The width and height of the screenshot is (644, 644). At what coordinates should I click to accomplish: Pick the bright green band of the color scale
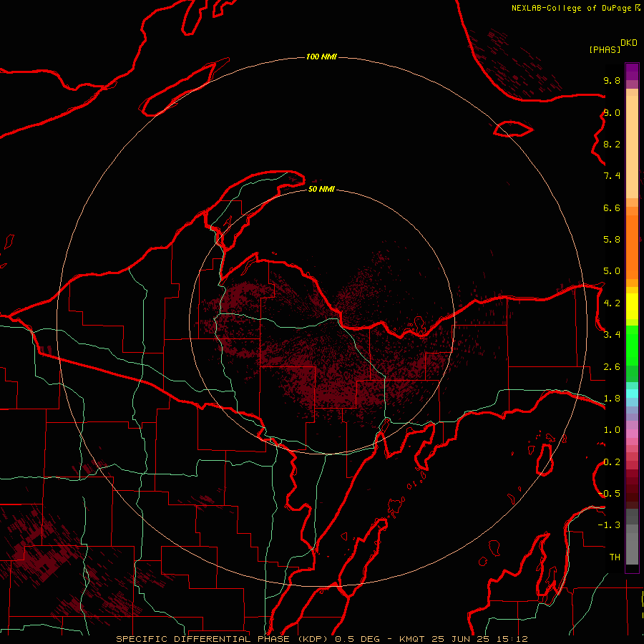tap(632, 345)
